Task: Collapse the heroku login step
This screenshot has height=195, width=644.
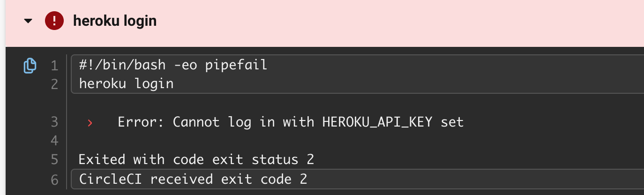Action: pyautogui.click(x=29, y=21)
